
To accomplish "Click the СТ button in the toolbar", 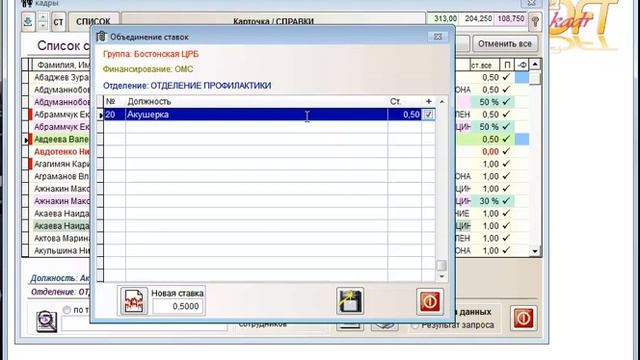I will pyautogui.click(x=58, y=21).
